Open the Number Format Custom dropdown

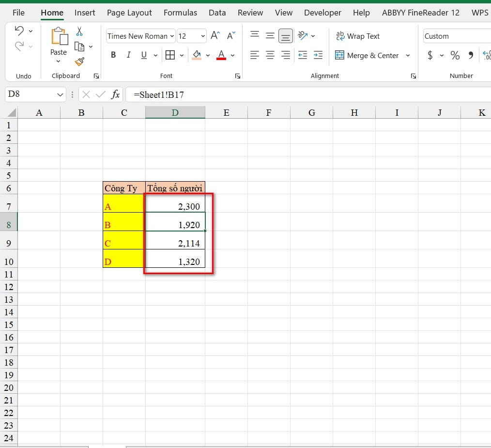456,36
